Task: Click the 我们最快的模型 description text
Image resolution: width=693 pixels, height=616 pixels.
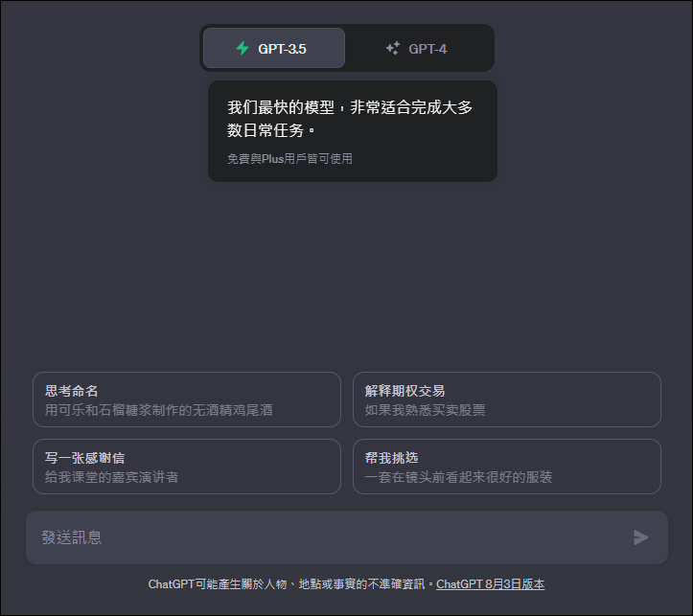Action: pyautogui.click(x=350, y=119)
